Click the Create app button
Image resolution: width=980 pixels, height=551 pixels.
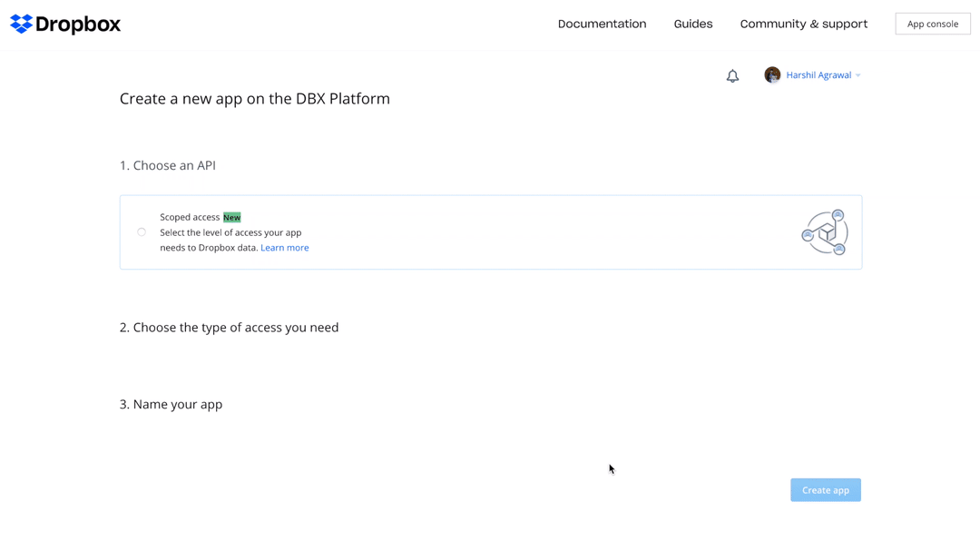tap(825, 489)
